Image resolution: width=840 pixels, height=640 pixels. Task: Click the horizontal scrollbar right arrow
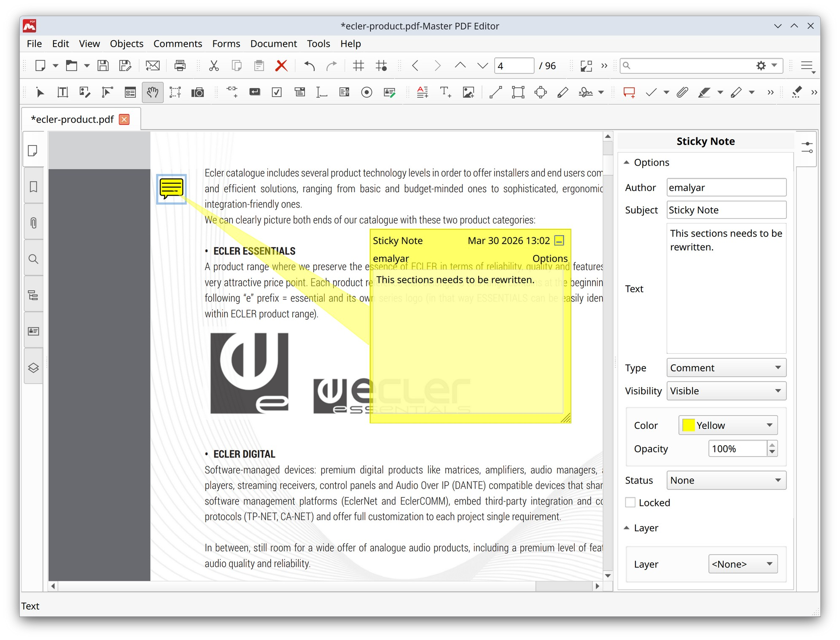(x=597, y=586)
